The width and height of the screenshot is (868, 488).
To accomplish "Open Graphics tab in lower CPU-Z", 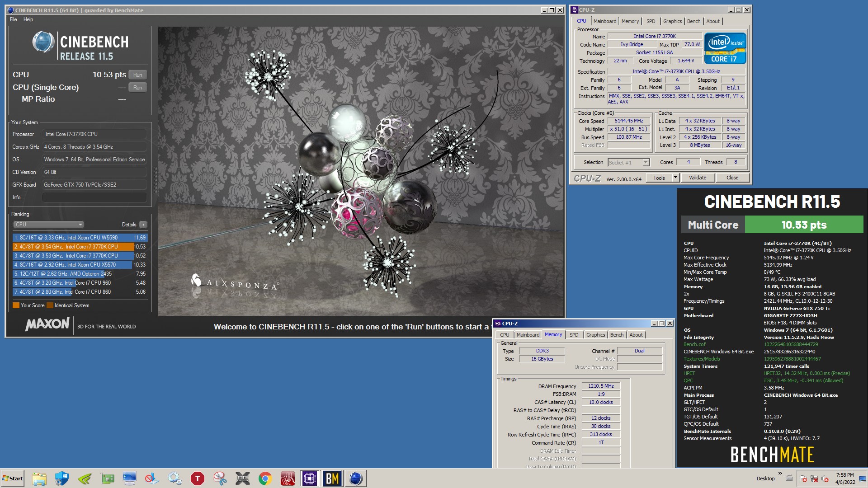I will pyautogui.click(x=595, y=335).
